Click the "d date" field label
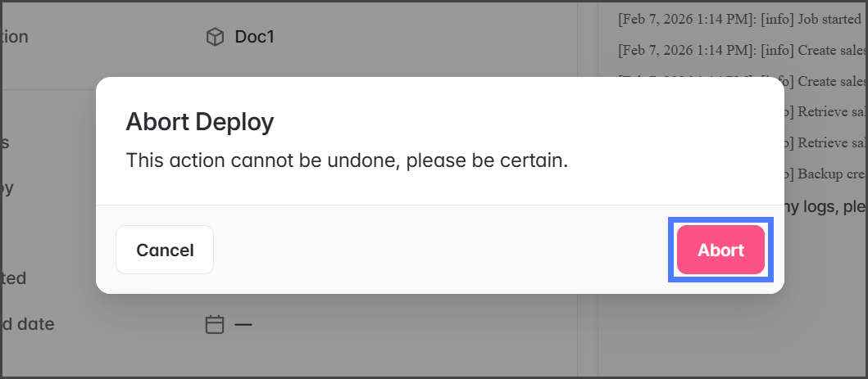Screen dimensions: 868x379 [x=27, y=324]
